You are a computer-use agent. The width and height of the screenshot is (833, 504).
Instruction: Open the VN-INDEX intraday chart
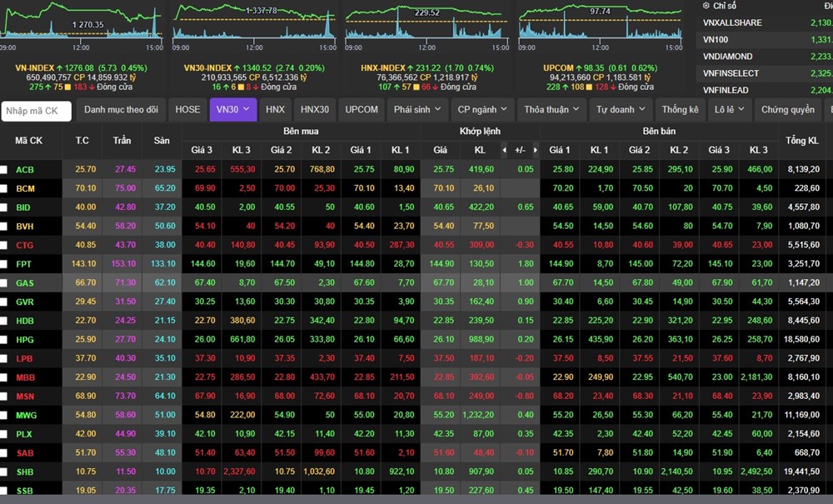pyautogui.click(x=82, y=26)
